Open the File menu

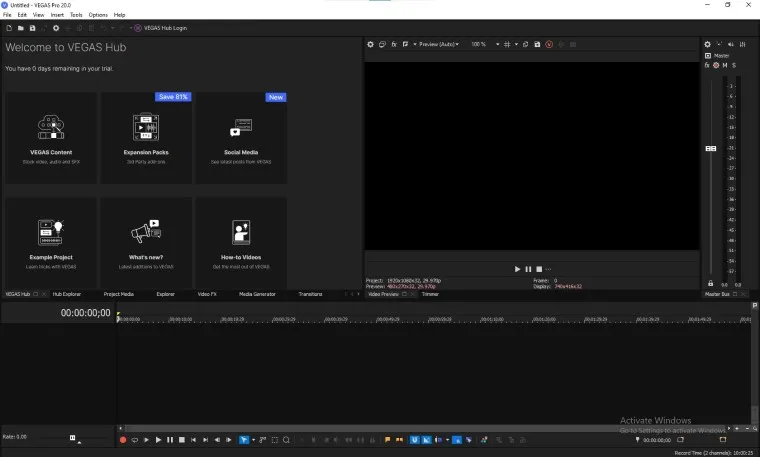(7, 15)
